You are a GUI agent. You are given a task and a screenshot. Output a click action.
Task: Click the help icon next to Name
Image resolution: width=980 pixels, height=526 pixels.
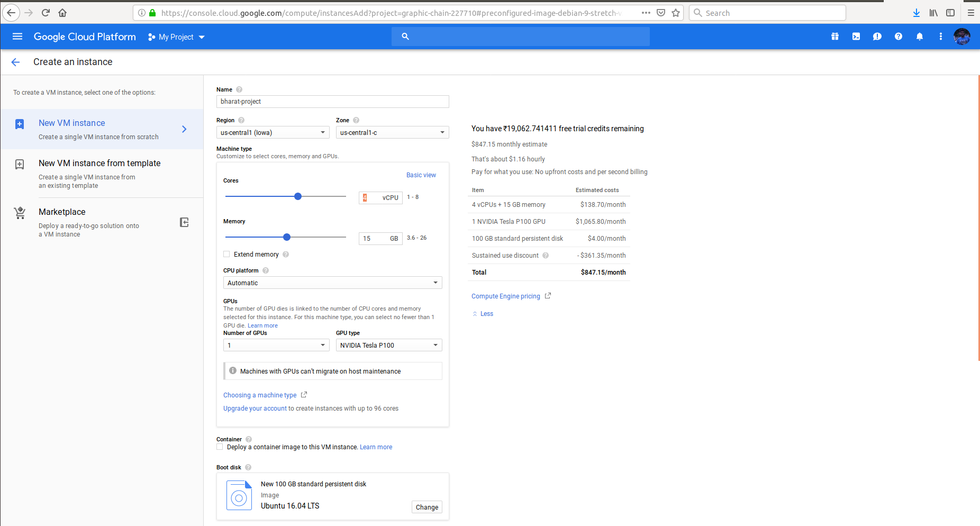239,89
